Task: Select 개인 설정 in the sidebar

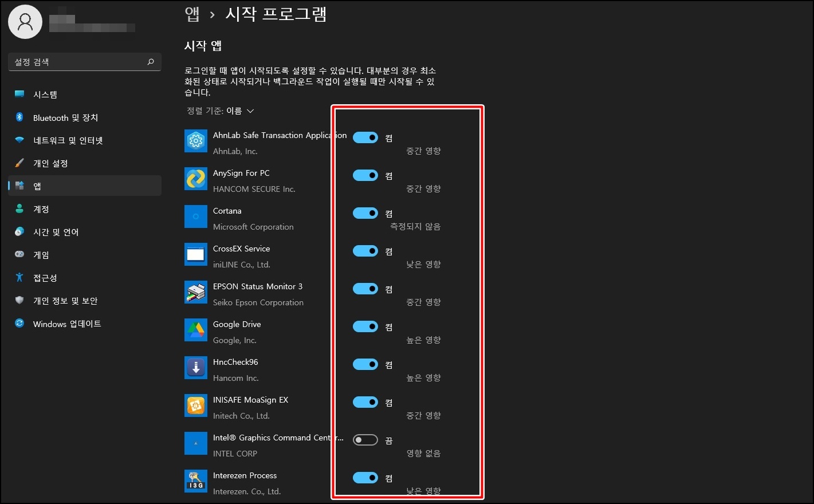Action: coord(85,163)
